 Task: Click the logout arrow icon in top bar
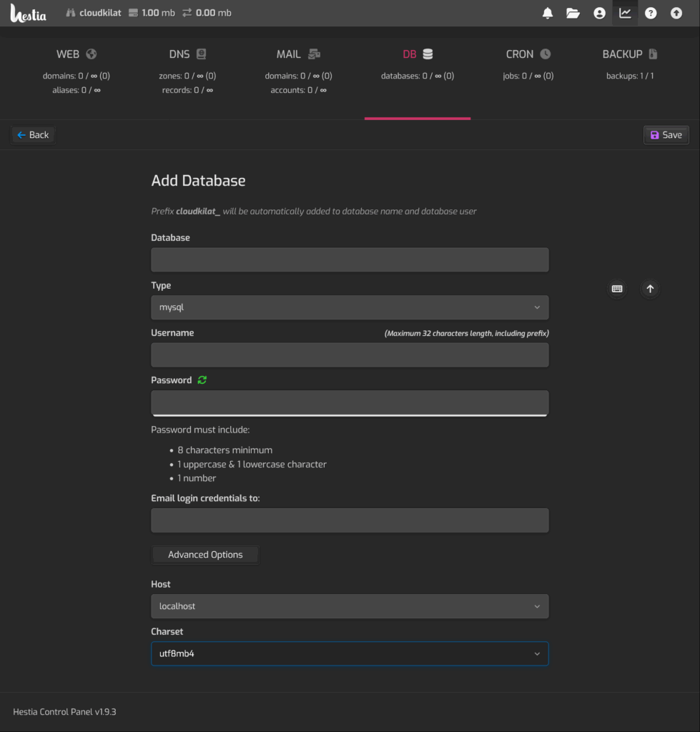click(x=676, y=13)
